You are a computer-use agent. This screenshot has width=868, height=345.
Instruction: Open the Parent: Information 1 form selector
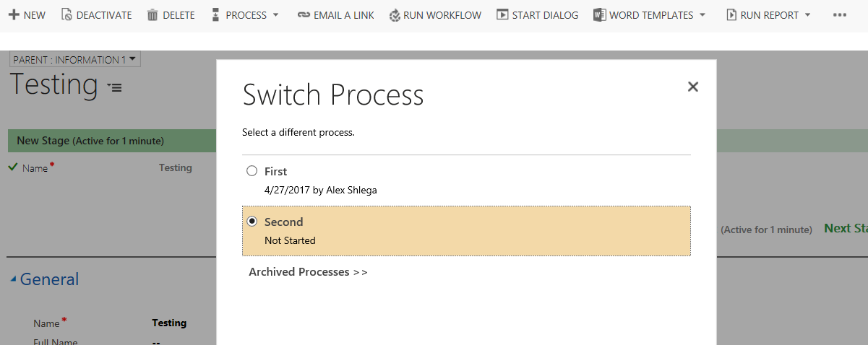pyautogui.click(x=75, y=60)
